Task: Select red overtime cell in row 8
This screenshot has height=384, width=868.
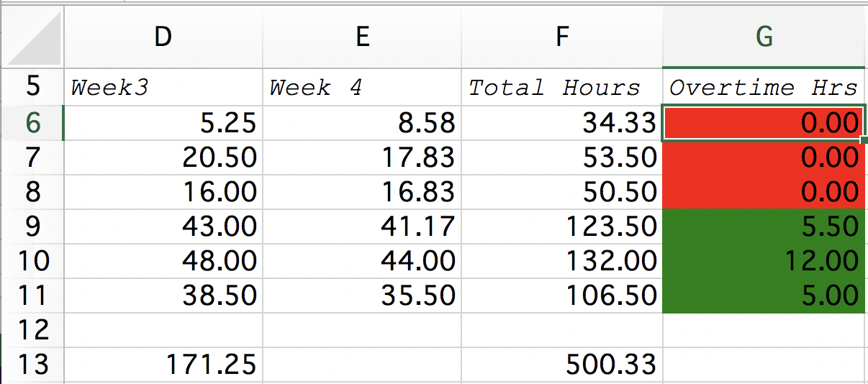Action: [x=764, y=192]
